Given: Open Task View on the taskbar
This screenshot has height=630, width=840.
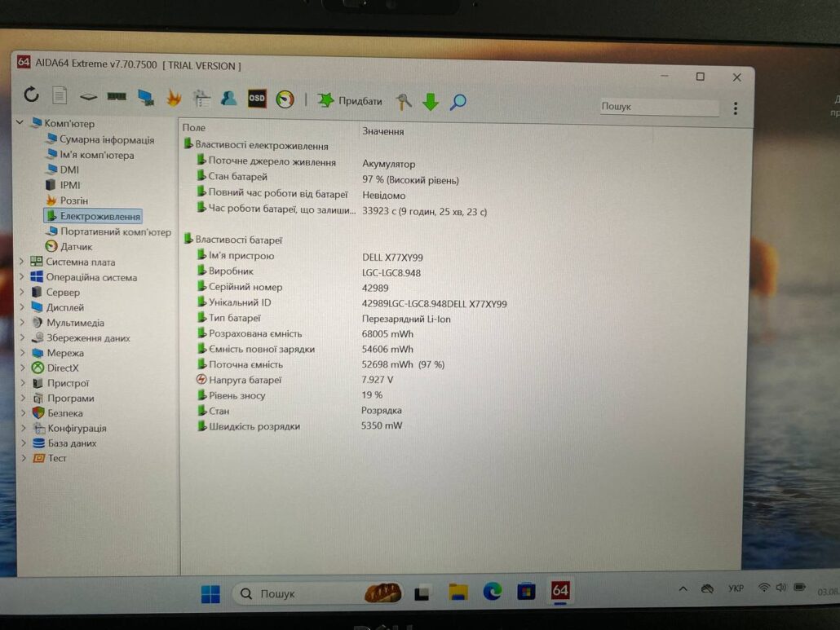Looking at the screenshot, I should coord(422,593).
